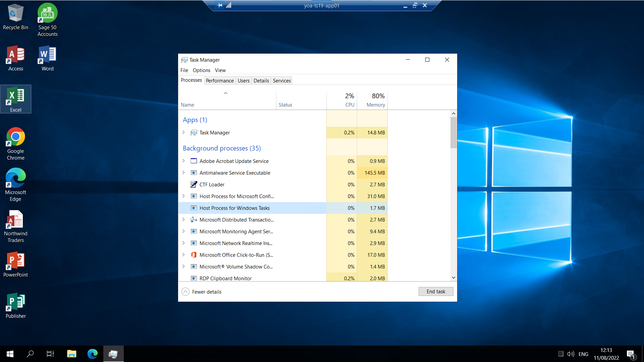The image size is (644, 362).
Task: Click the CTF Loader process icon
Action: point(194,185)
